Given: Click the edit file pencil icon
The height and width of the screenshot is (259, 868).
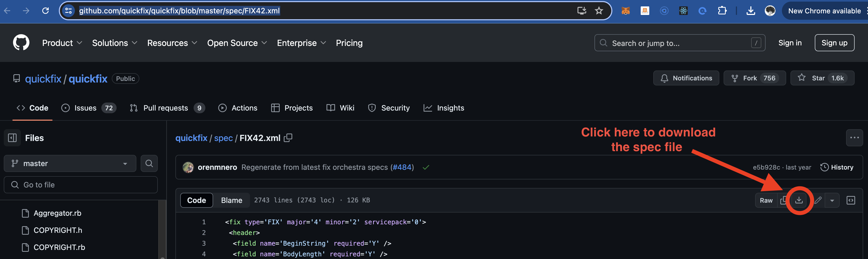Looking at the screenshot, I should tap(818, 201).
